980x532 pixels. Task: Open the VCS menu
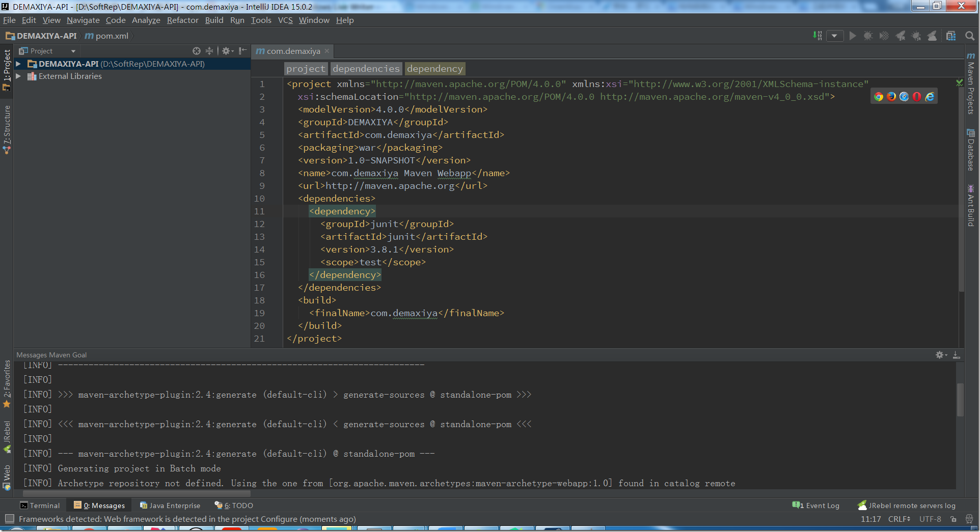coord(285,20)
